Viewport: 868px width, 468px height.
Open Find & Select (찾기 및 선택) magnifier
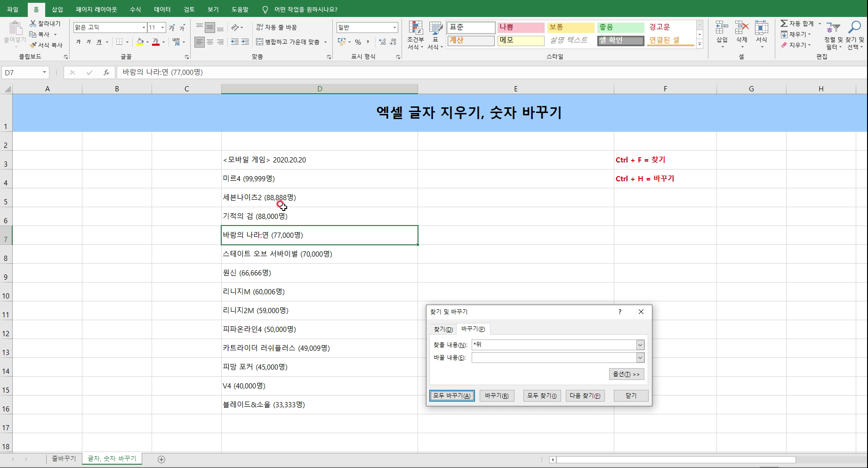[x=854, y=35]
